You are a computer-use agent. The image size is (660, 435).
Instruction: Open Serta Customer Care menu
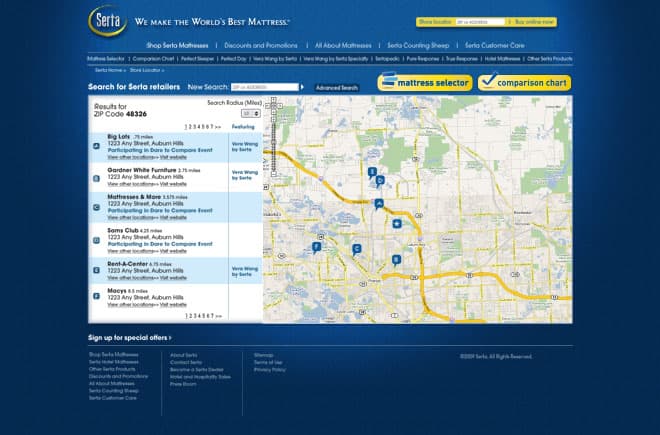[495, 45]
